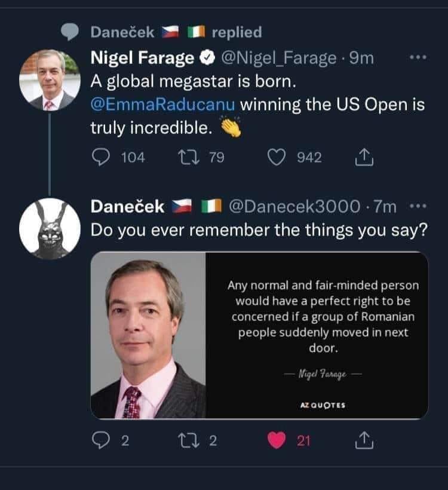Share Nigel Farage's tweet
448x490 pixels.
tap(363, 157)
